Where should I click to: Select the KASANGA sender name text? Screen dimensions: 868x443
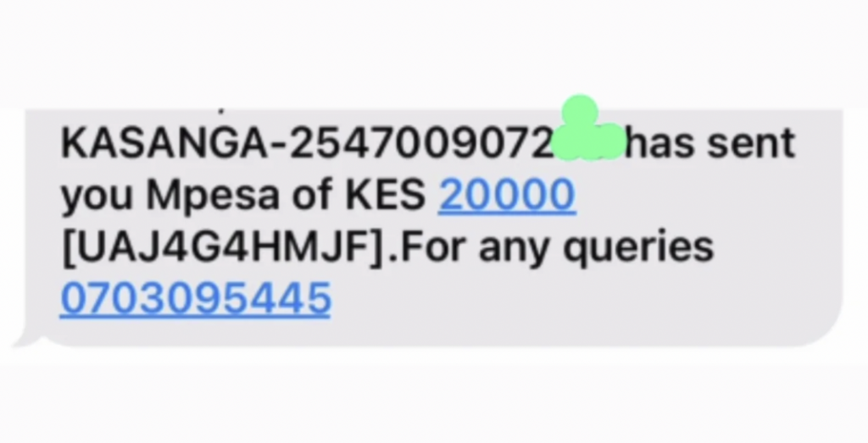(164, 142)
